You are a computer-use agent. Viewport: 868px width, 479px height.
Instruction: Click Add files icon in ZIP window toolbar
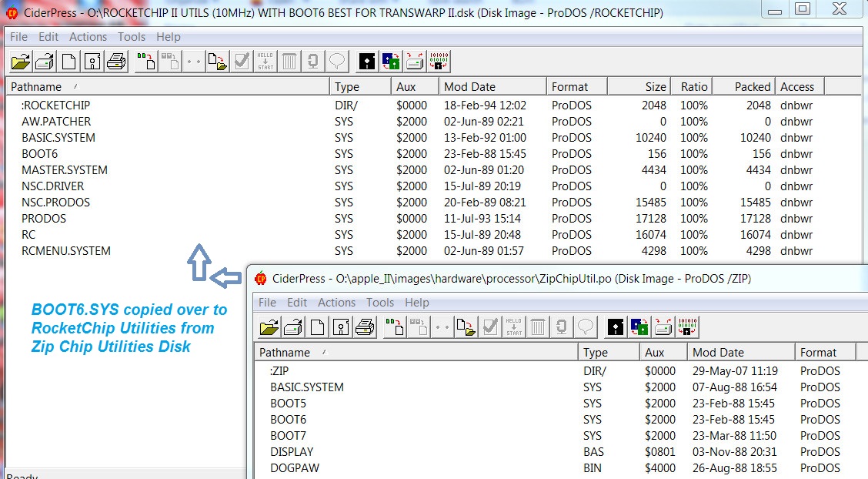(x=395, y=327)
